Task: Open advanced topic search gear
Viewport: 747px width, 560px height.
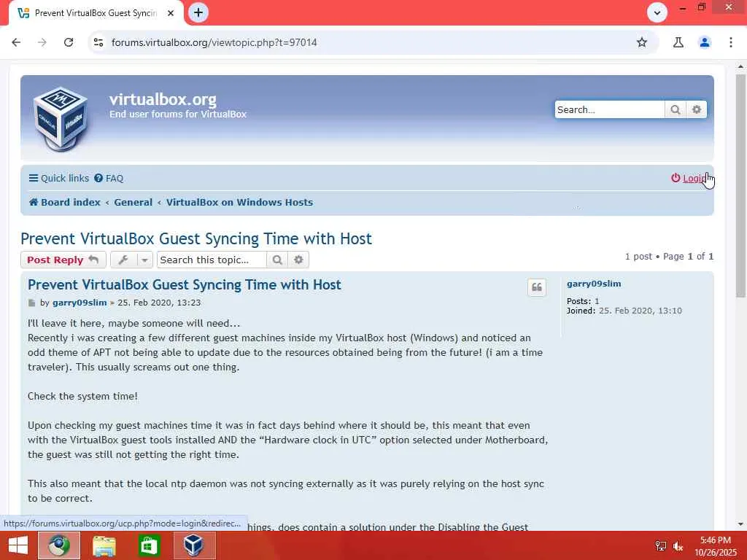Action: click(298, 260)
